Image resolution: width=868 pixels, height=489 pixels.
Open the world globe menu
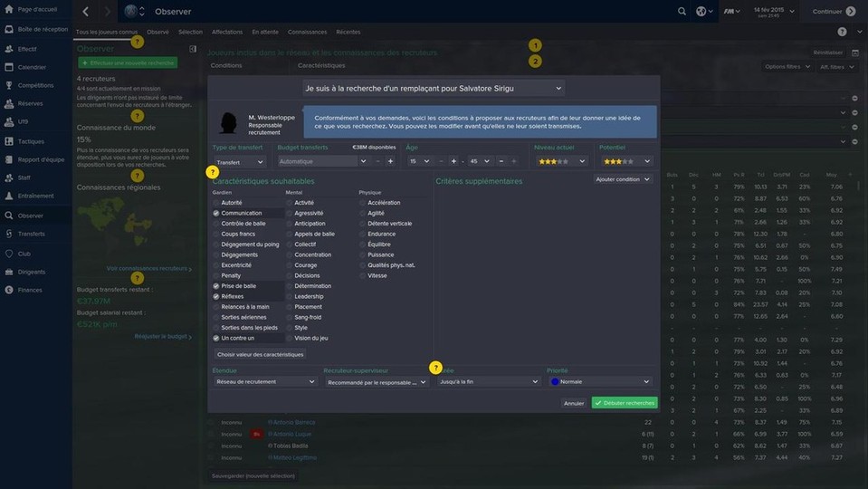pos(704,12)
